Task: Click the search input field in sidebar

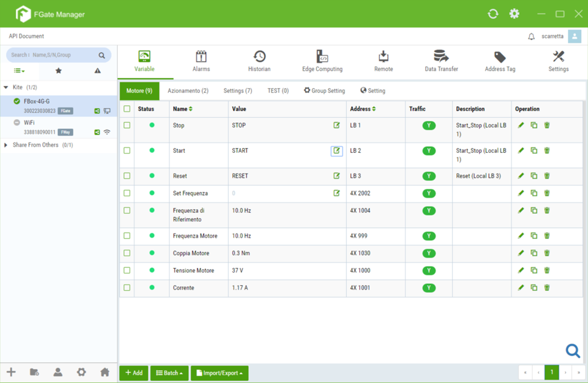Action: click(x=53, y=55)
